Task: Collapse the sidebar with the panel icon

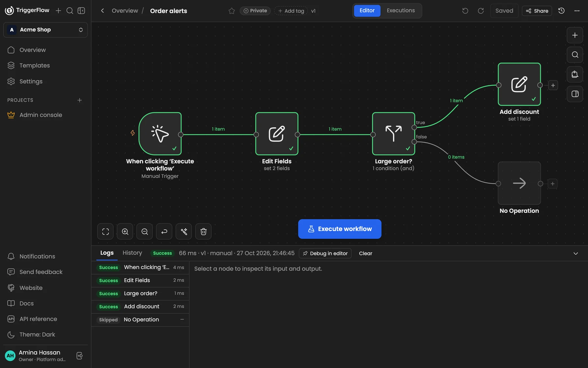Action: point(81,10)
